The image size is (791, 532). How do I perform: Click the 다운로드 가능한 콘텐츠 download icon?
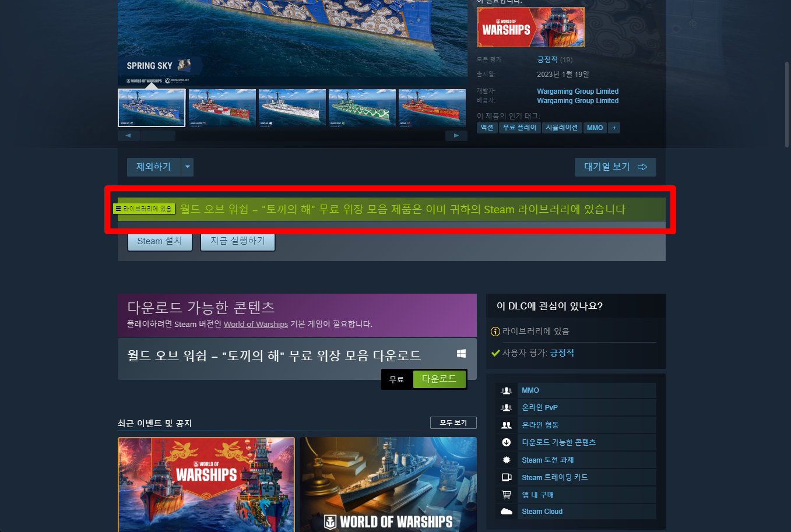click(507, 442)
